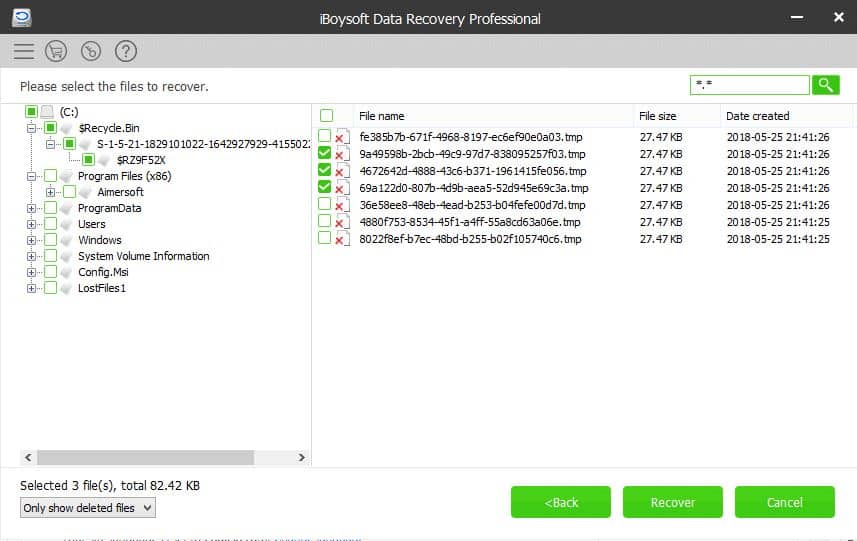Click the shopping cart purchase icon
857x541 pixels.
click(56, 51)
